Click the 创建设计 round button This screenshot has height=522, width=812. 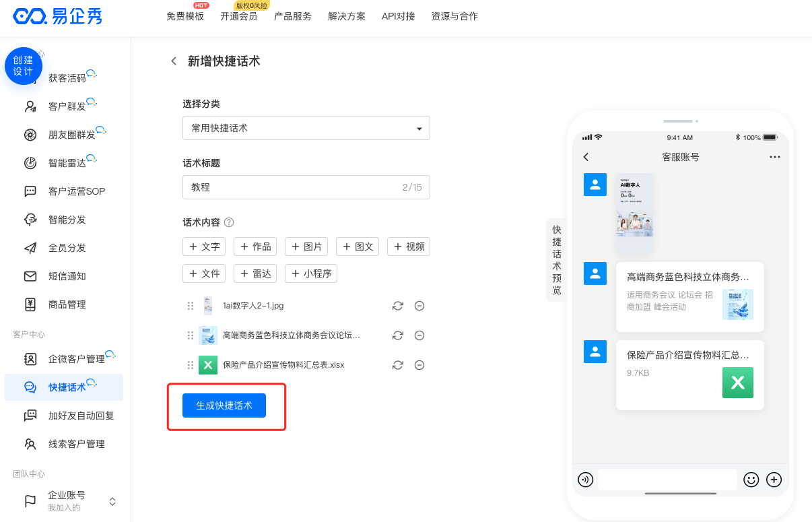tap(24, 66)
